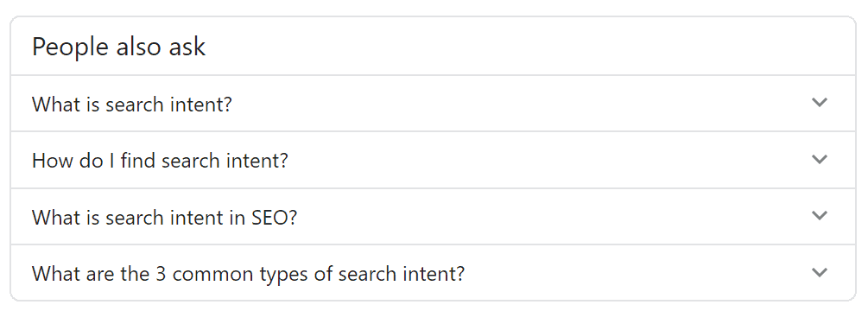Viewport: 868px width, 311px height.
Task: Expand 'What is search intent in SEO?' answer
Action: [433, 216]
